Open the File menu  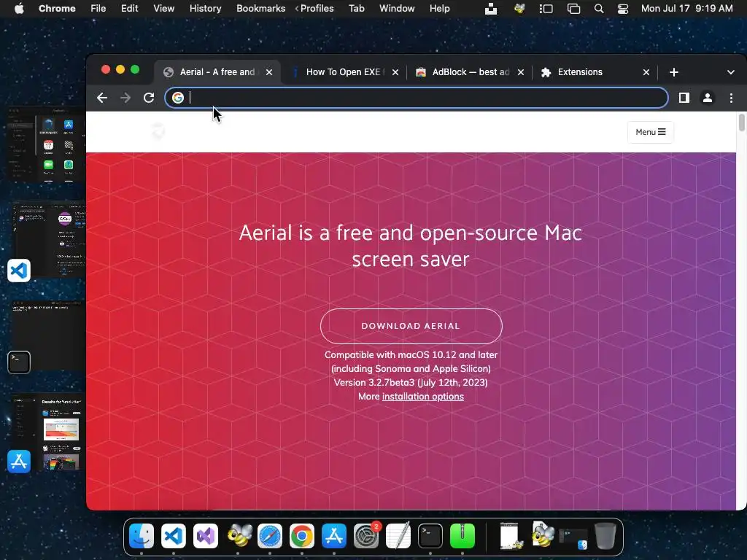coord(98,9)
